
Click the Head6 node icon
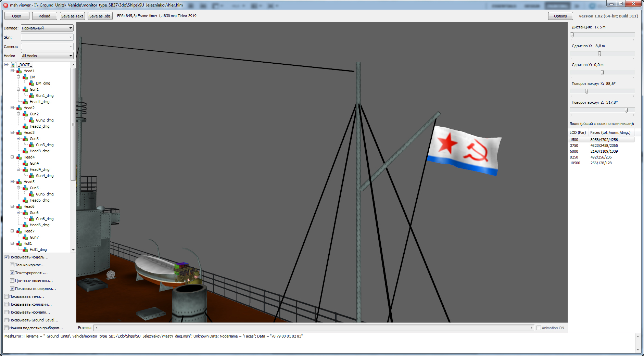pyautogui.click(x=19, y=206)
